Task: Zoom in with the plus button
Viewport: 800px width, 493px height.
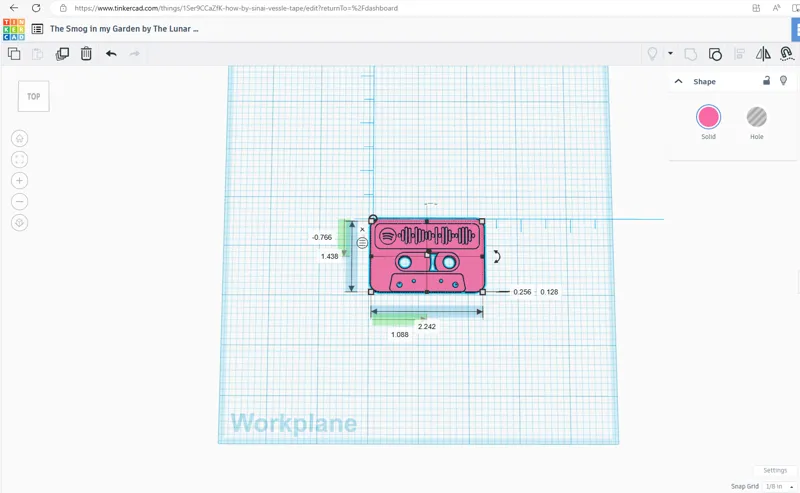Action: point(19,181)
